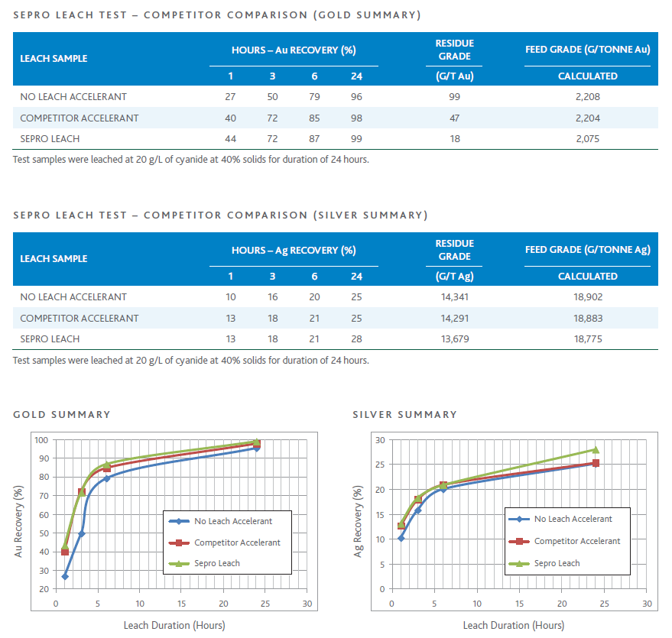Click 'No Leach Accelerant' legend entry in gold chart
The width and height of the screenshot is (672, 638).
tap(221, 521)
